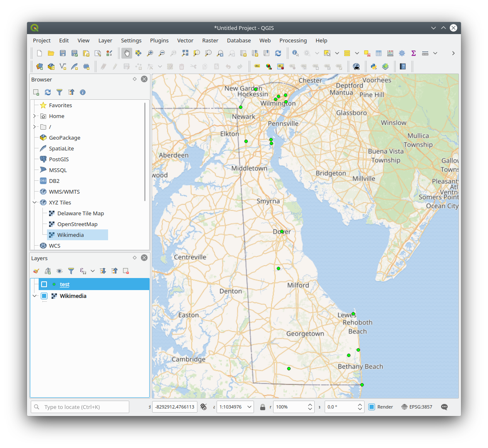The width and height of the screenshot is (488, 448).
Task: Save the project with the floppy disk icon
Action: tap(62, 53)
